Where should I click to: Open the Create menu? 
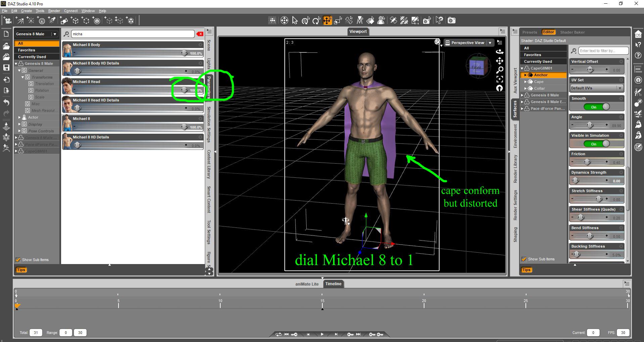[26, 11]
